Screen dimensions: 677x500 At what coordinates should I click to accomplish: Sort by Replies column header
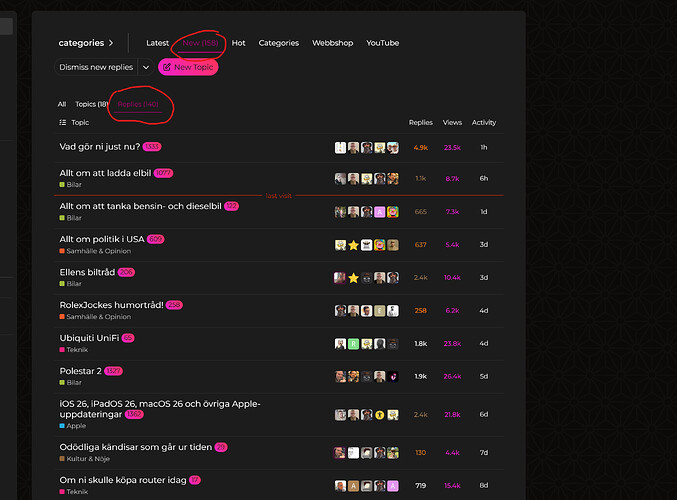(421, 123)
